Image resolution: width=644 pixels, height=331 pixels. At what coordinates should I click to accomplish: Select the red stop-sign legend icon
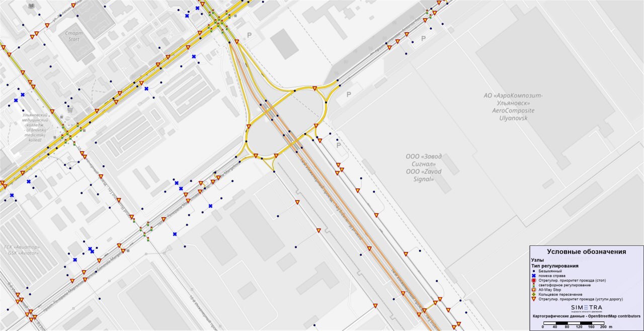point(534,280)
